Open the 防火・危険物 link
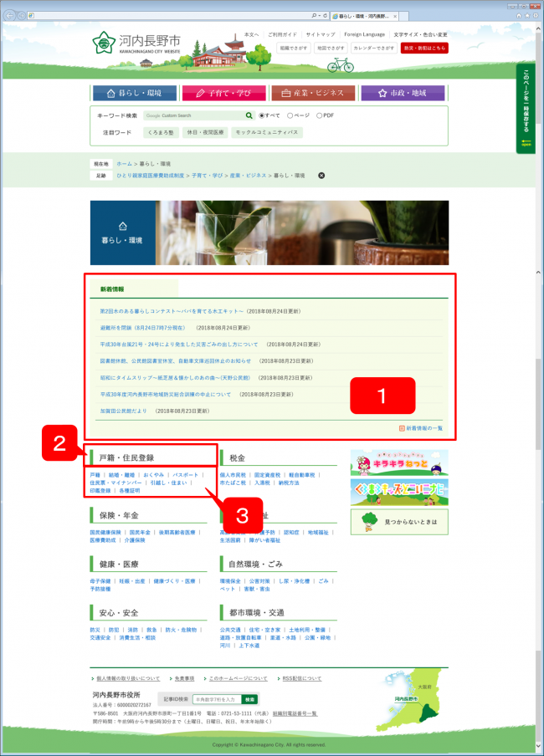The height and width of the screenshot is (756, 544). 181,630
